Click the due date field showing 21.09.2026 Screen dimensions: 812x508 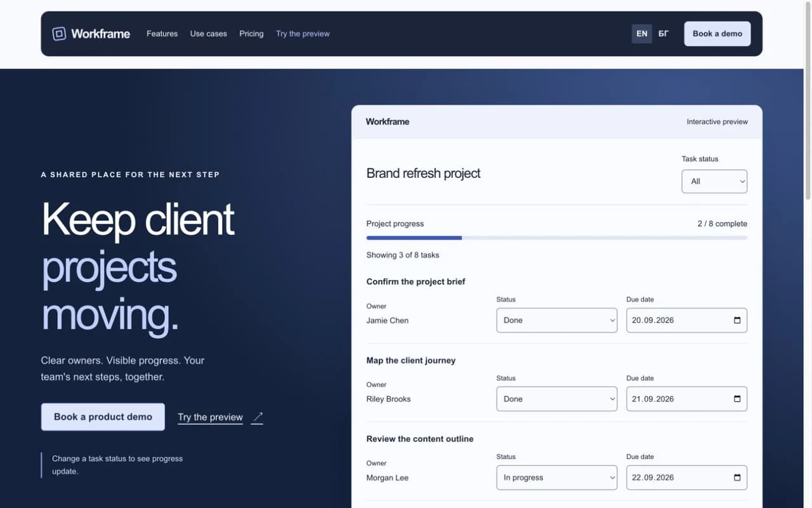click(687, 399)
